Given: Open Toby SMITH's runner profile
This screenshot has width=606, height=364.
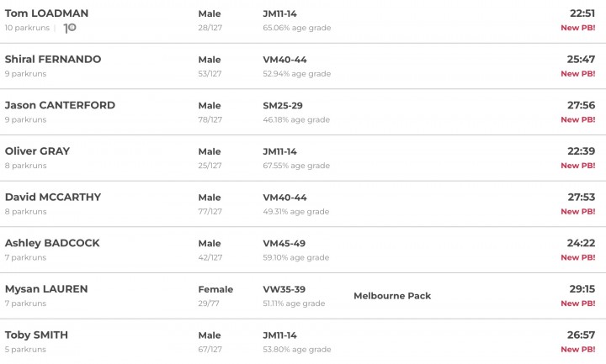Looking at the screenshot, I should click(37, 335).
